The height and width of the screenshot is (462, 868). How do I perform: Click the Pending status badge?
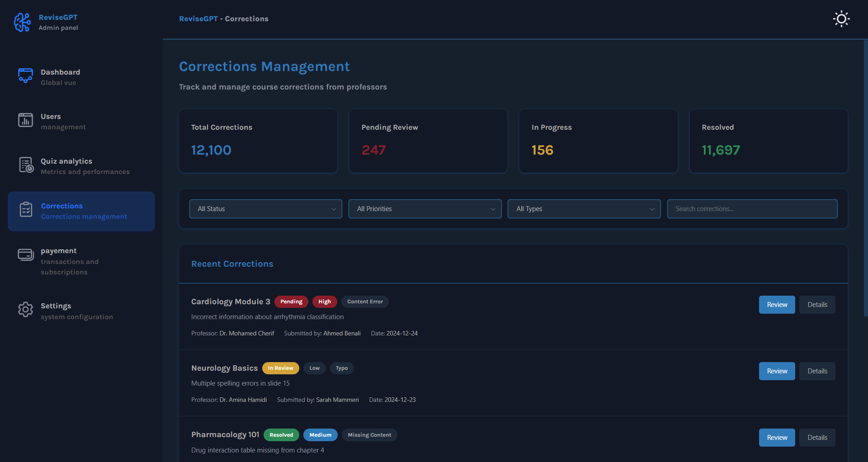pyautogui.click(x=291, y=302)
